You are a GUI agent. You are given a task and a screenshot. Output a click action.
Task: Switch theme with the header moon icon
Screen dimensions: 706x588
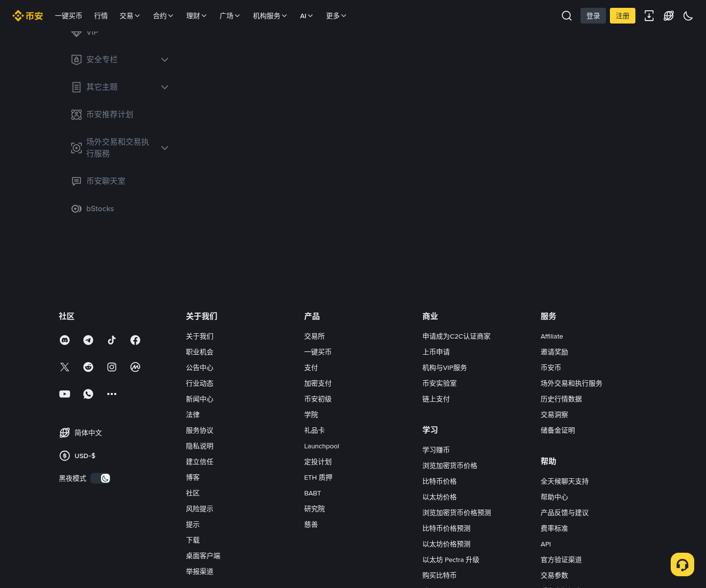pyautogui.click(x=688, y=16)
